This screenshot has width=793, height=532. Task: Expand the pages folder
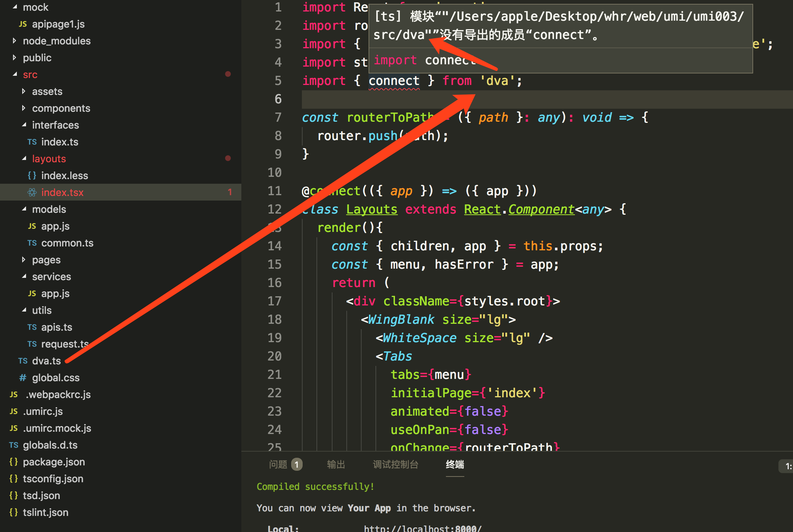(24, 259)
